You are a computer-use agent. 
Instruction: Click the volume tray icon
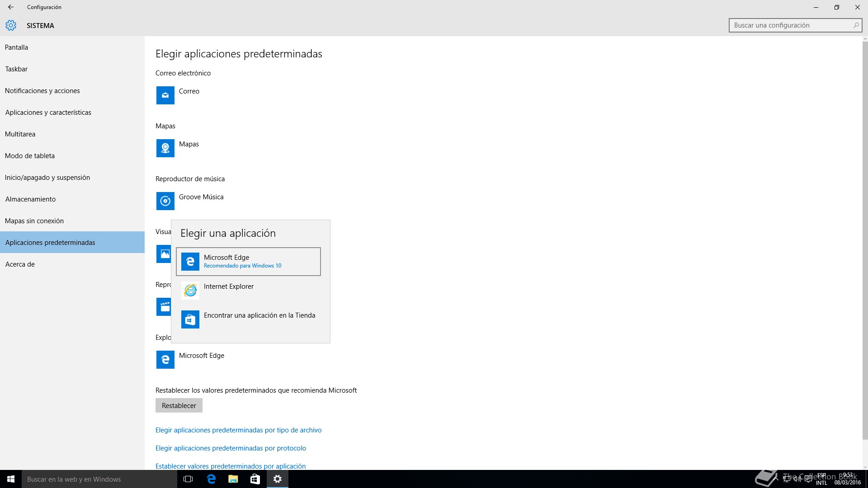[797, 479]
